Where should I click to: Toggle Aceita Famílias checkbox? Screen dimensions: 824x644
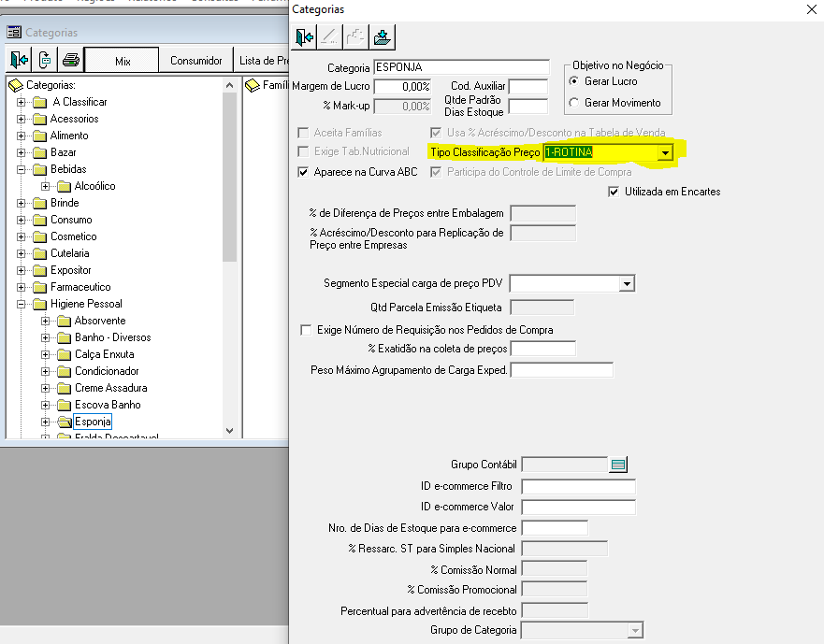tap(303, 133)
